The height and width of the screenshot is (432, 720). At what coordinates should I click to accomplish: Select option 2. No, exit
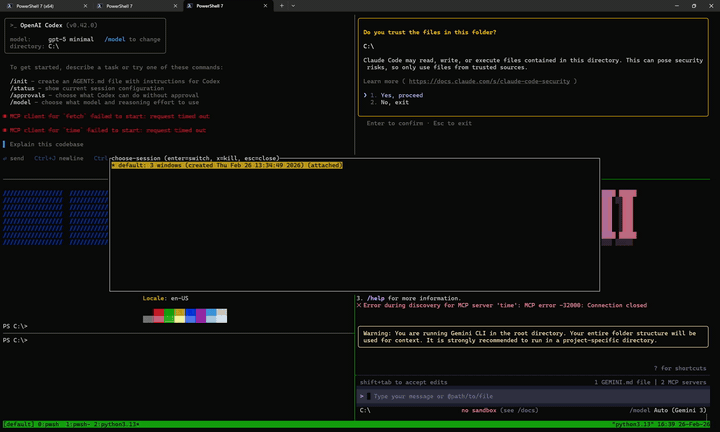pyautogui.click(x=389, y=102)
